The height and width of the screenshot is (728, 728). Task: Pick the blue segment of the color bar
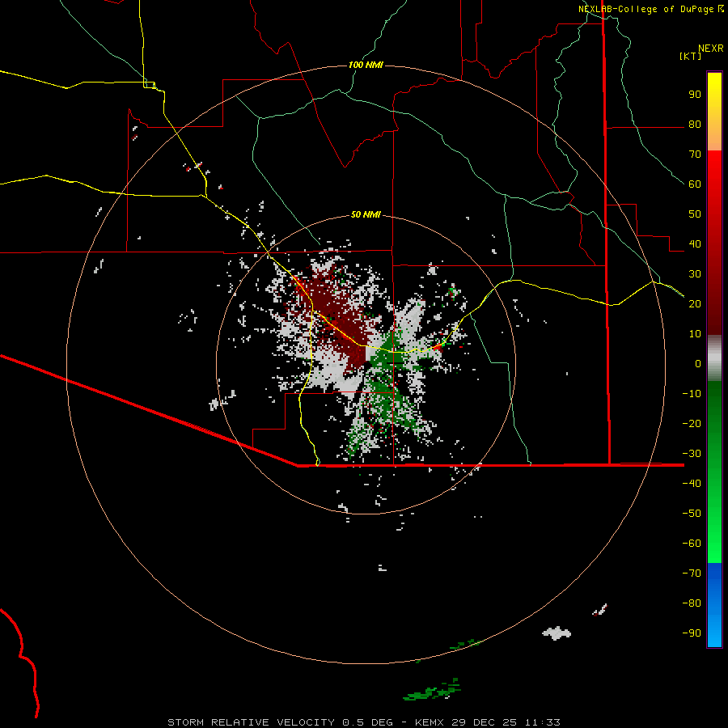714,605
